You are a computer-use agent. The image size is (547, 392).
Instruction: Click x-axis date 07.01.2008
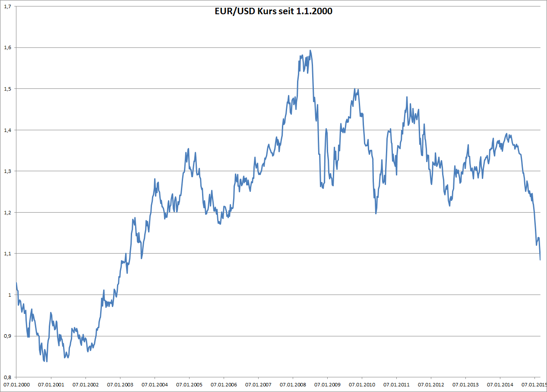(293, 384)
